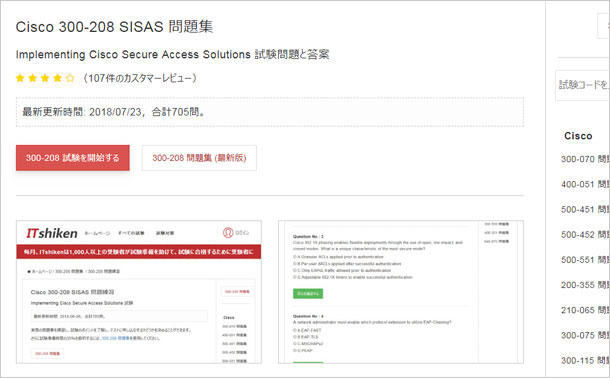Open the 500-551 問題集 sidebar link

tap(585, 260)
